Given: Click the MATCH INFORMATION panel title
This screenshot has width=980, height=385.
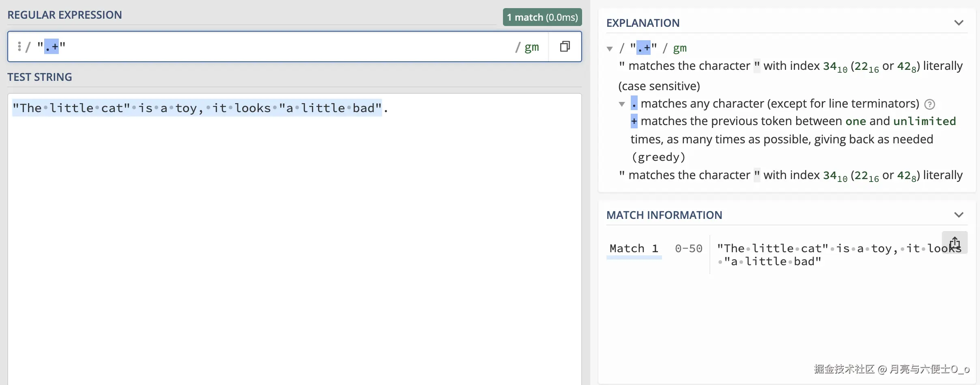Looking at the screenshot, I should tap(664, 215).
